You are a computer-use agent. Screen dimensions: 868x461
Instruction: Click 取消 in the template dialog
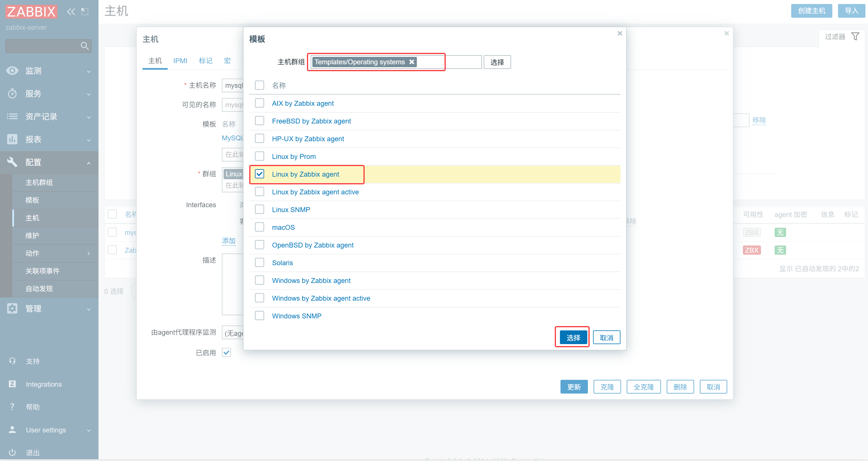pyautogui.click(x=606, y=338)
